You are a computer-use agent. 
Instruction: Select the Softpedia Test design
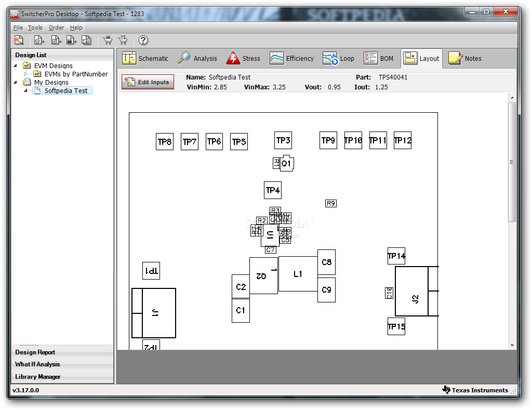[x=66, y=90]
